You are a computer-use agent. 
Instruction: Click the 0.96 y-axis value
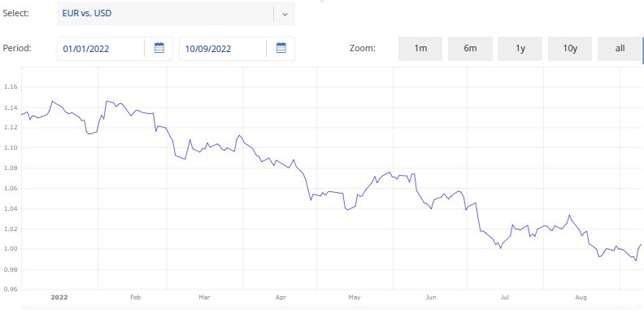pyautogui.click(x=11, y=290)
